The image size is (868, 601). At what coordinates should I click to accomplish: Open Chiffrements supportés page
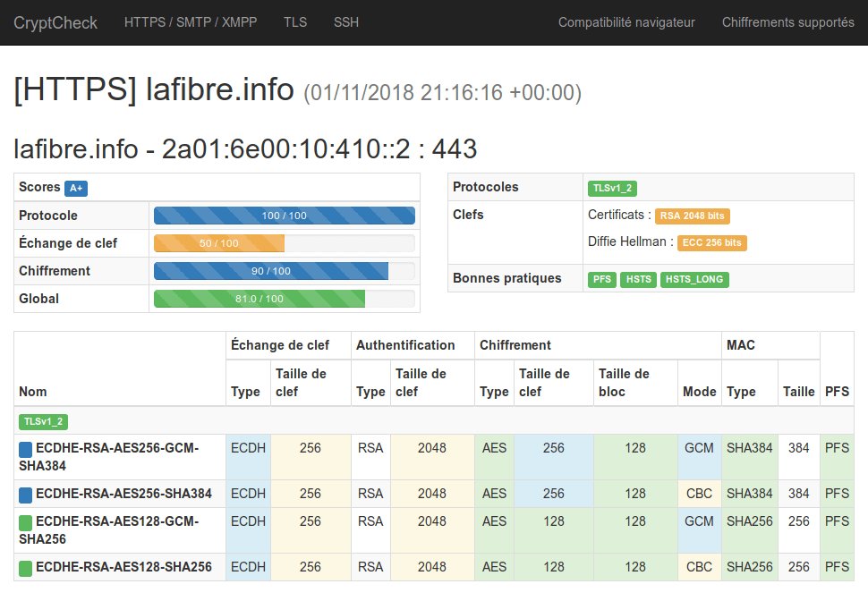(x=787, y=22)
